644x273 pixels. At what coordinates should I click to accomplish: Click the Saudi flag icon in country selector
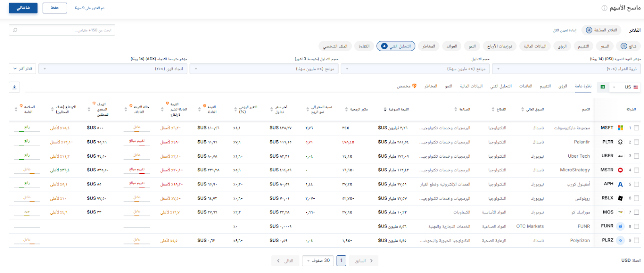click(x=603, y=87)
